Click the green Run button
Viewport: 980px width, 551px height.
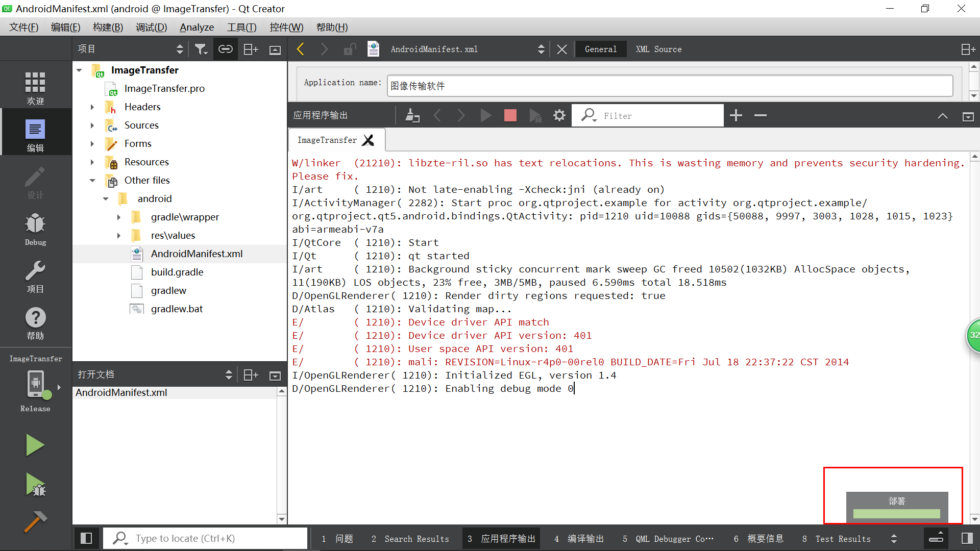(35, 445)
